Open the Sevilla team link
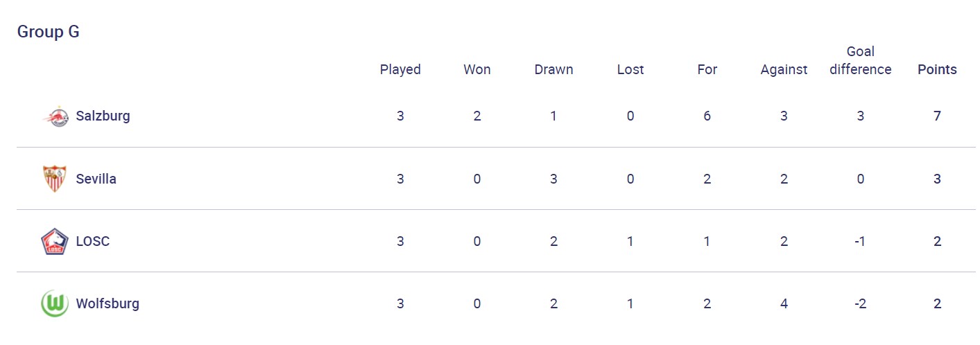Screen dimensions: 980x345 [x=96, y=179]
